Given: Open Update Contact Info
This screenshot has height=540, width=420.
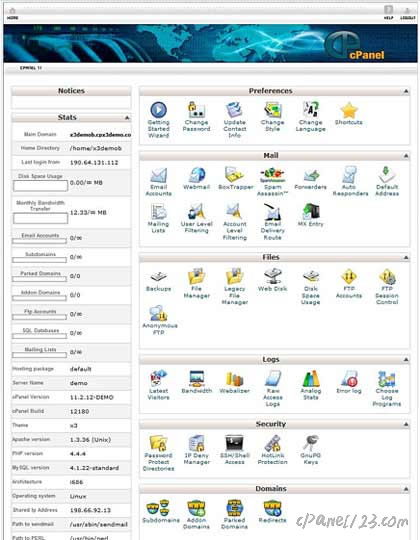Looking at the screenshot, I should (x=234, y=119).
